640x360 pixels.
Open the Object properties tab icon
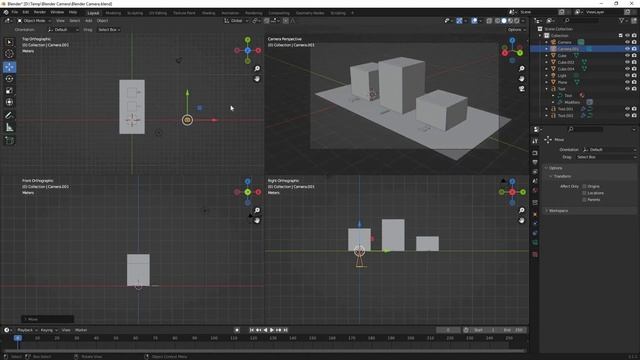point(535,214)
